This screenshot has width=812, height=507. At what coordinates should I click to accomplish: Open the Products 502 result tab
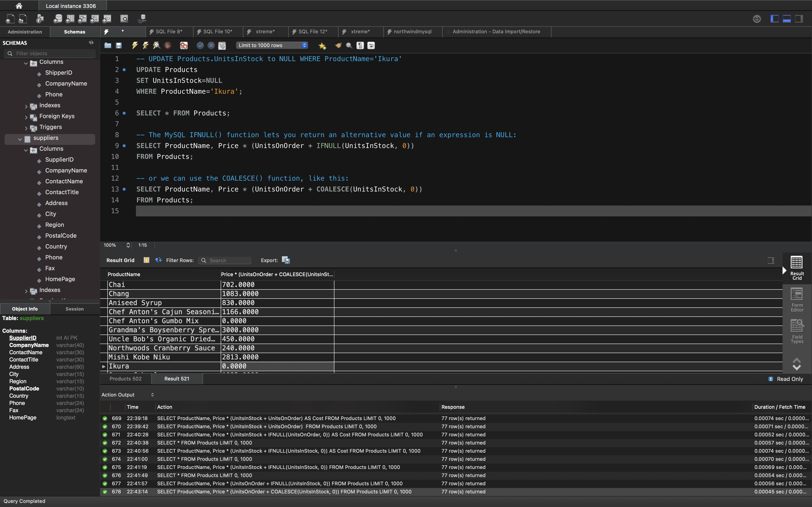pyautogui.click(x=126, y=379)
